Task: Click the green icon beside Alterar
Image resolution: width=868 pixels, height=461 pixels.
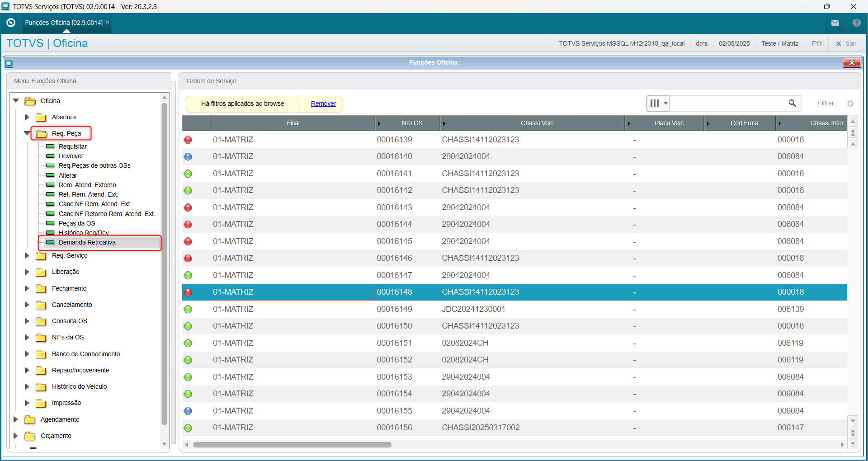Action: [x=50, y=175]
